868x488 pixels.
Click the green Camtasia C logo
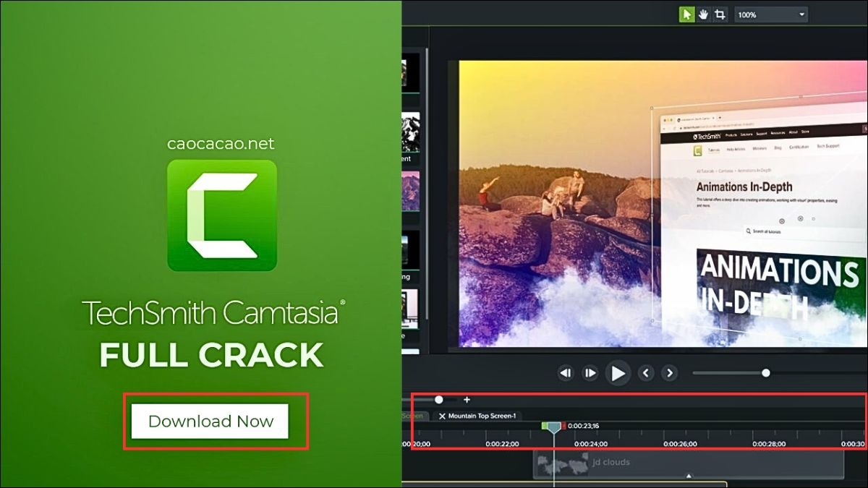pyautogui.click(x=222, y=215)
